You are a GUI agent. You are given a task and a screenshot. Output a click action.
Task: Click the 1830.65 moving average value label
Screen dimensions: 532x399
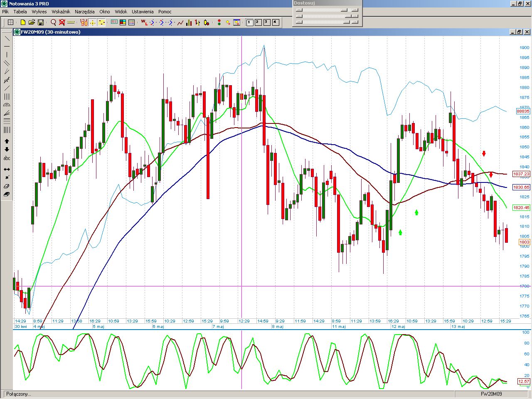coord(521,187)
